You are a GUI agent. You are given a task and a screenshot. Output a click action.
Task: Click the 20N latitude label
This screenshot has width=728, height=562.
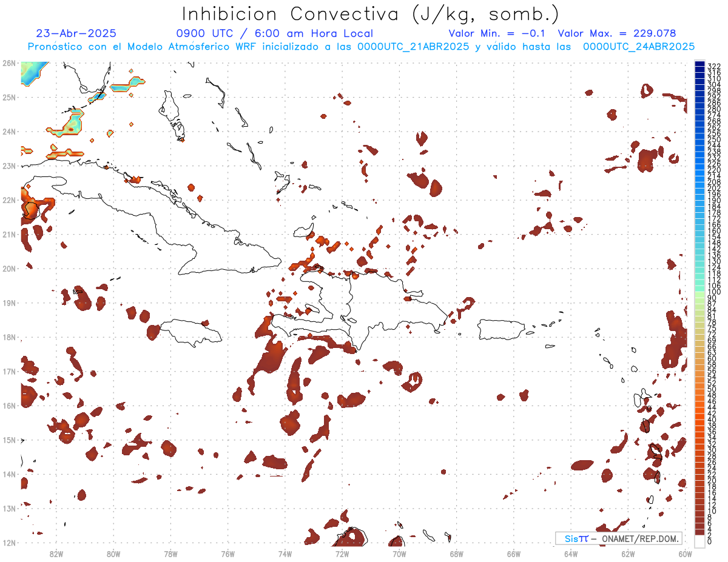tap(8, 269)
